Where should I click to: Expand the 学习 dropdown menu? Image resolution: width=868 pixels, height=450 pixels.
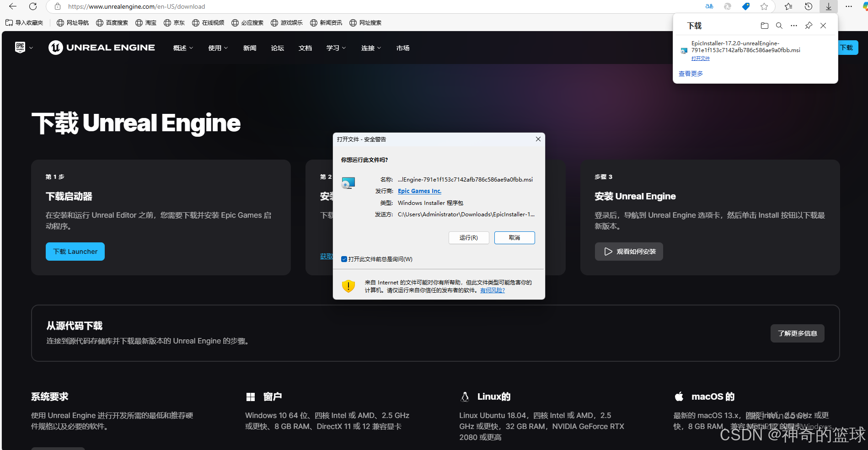point(336,48)
